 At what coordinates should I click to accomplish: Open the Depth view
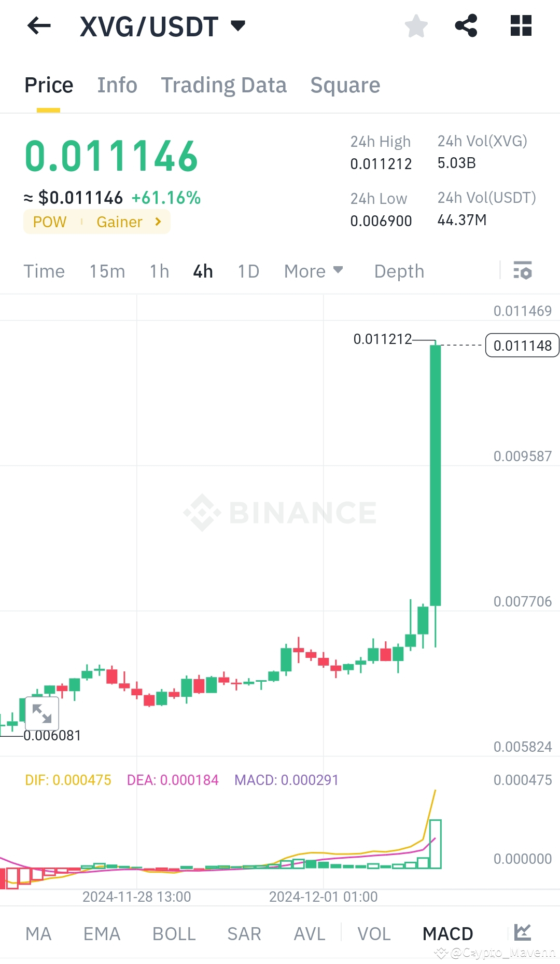[398, 271]
